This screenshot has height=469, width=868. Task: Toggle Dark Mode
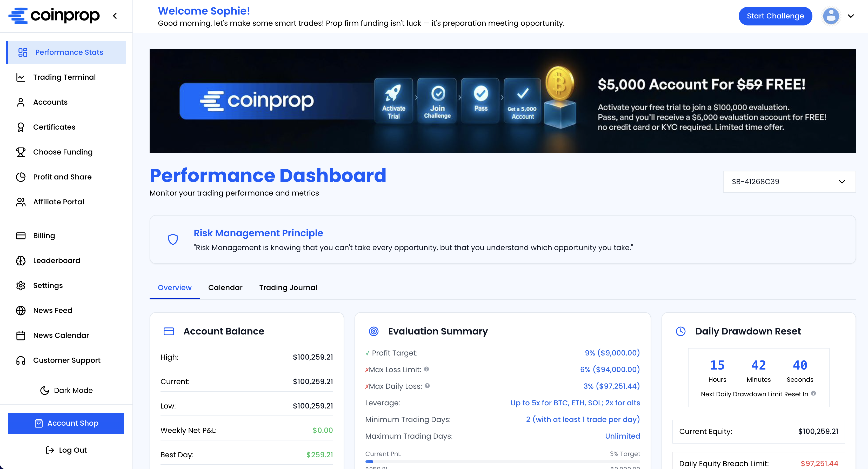click(x=66, y=390)
